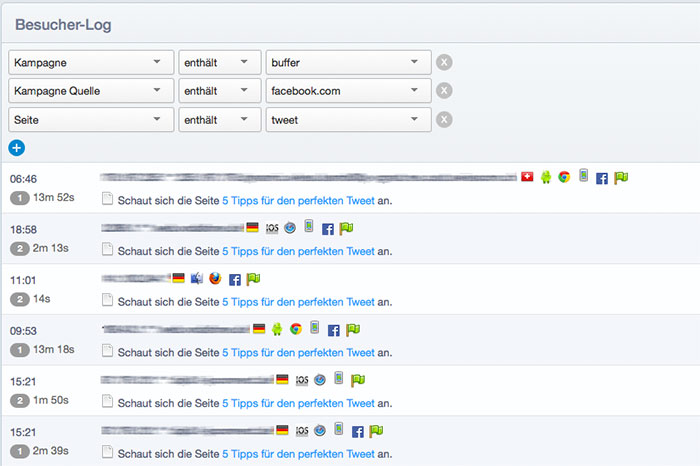Image resolution: width=700 pixels, height=466 pixels.
Task: Click the green campaign flag in the 09:53 visit
Action: coord(353,330)
